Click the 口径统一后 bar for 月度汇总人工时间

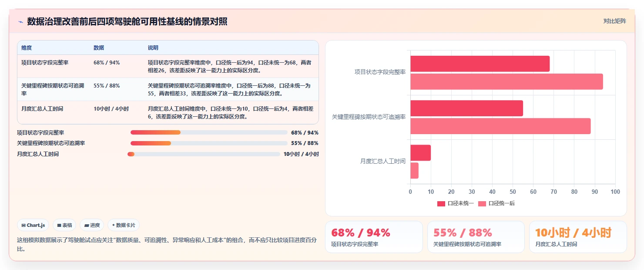tap(414, 170)
